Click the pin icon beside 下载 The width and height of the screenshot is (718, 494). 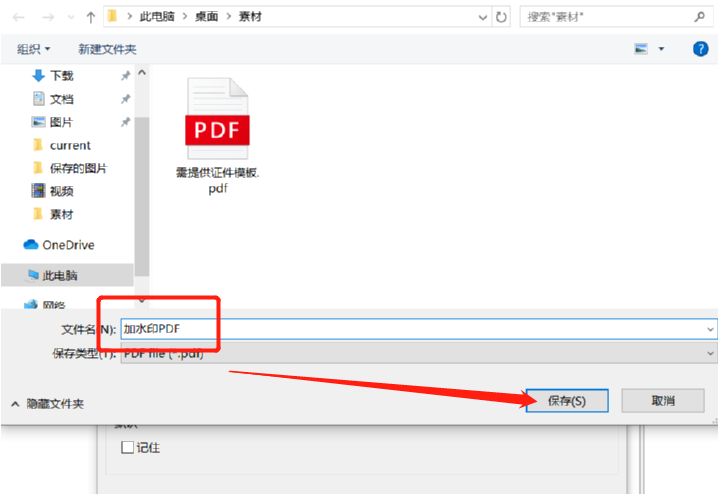click(x=125, y=76)
